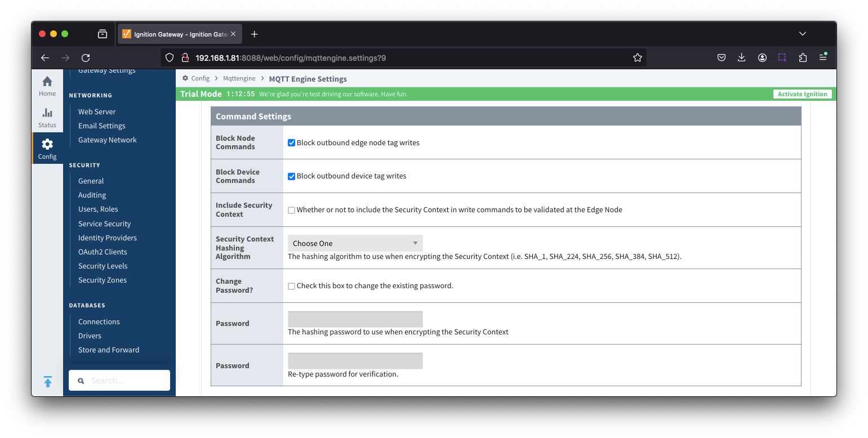Bookmark this page with the star icon
The height and width of the screenshot is (438, 868).
(x=638, y=57)
